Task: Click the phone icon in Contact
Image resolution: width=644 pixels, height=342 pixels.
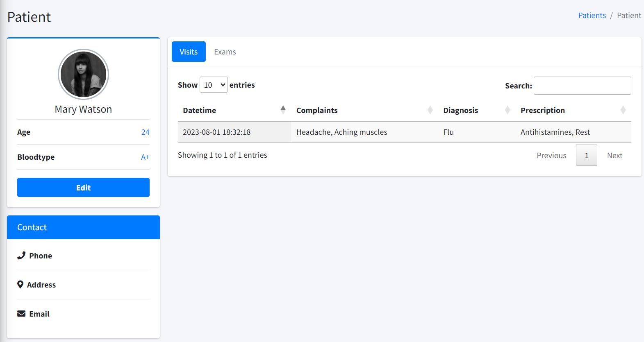Action: [x=21, y=256]
